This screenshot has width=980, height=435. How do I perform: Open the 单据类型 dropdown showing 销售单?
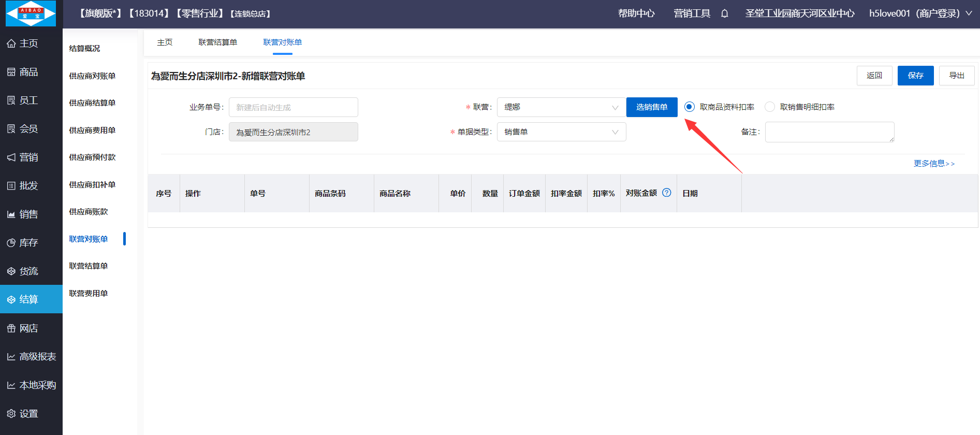click(561, 132)
